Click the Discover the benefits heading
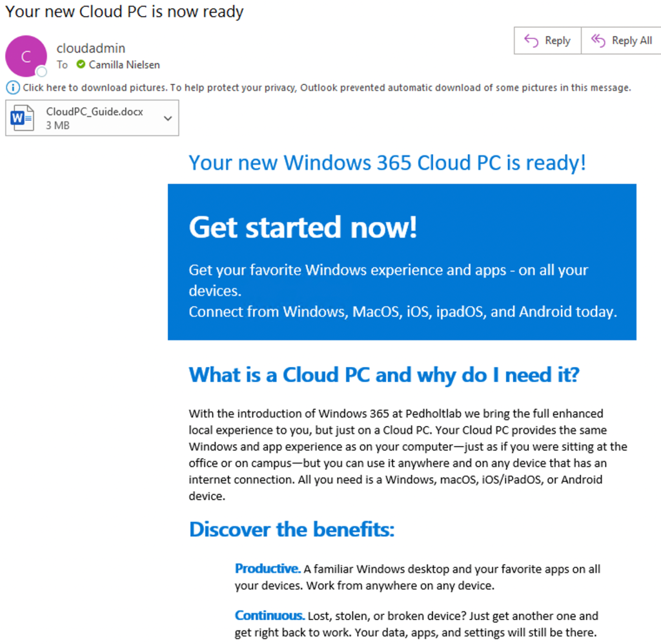This screenshot has width=661, height=644. pos(292,529)
